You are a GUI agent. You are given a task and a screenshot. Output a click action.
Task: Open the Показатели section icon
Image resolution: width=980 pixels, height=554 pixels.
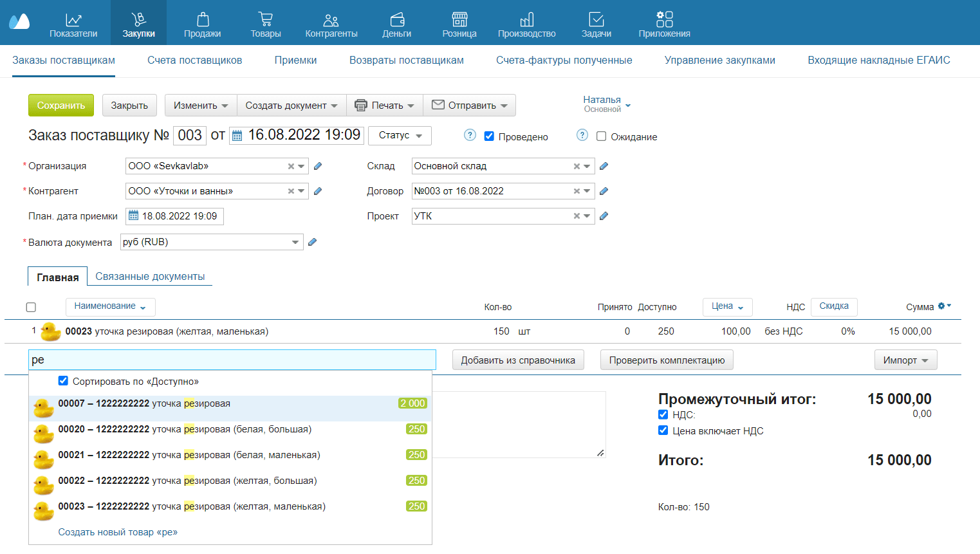point(73,20)
